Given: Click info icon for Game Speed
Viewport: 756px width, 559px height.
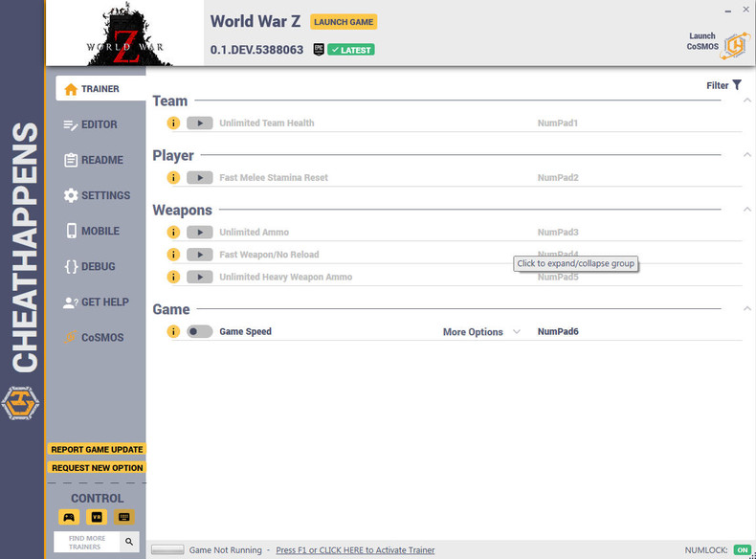Looking at the screenshot, I should click(173, 331).
